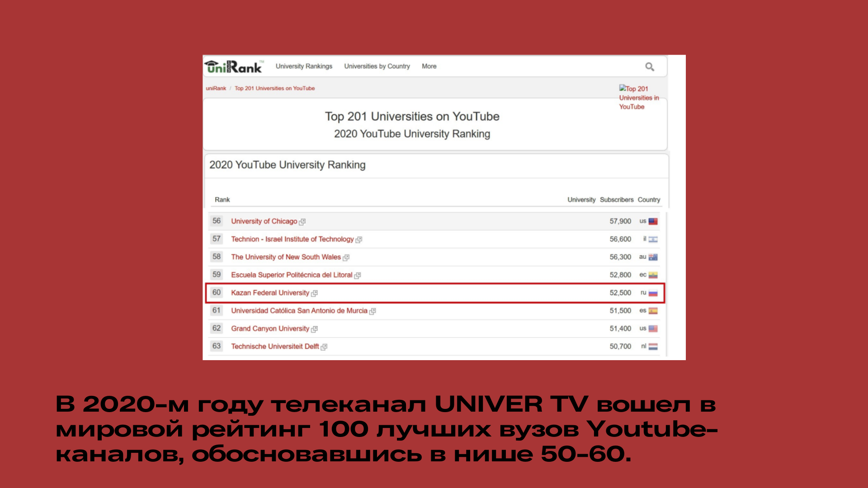The image size is (868, 488).
Task: Click rank number 60
Action: point(217,292)
